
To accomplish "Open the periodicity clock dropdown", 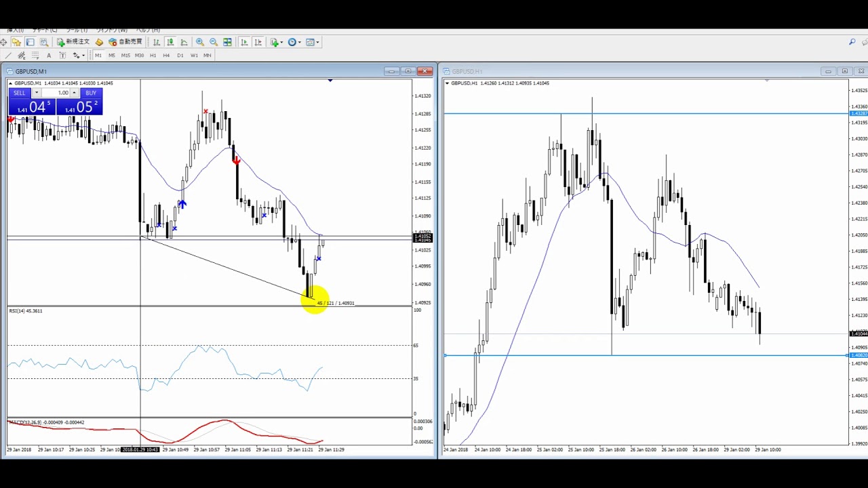I will pos(294,42).
